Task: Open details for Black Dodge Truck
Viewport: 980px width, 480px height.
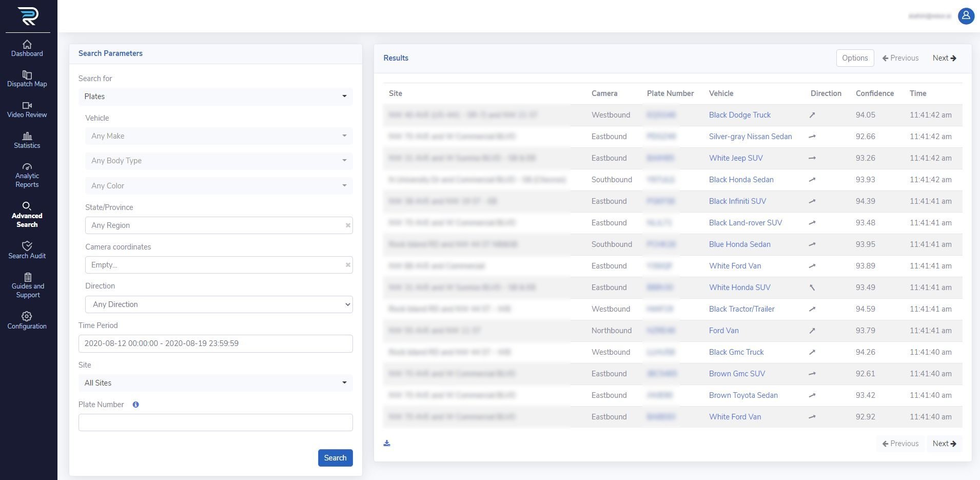Action: point(739,114)
